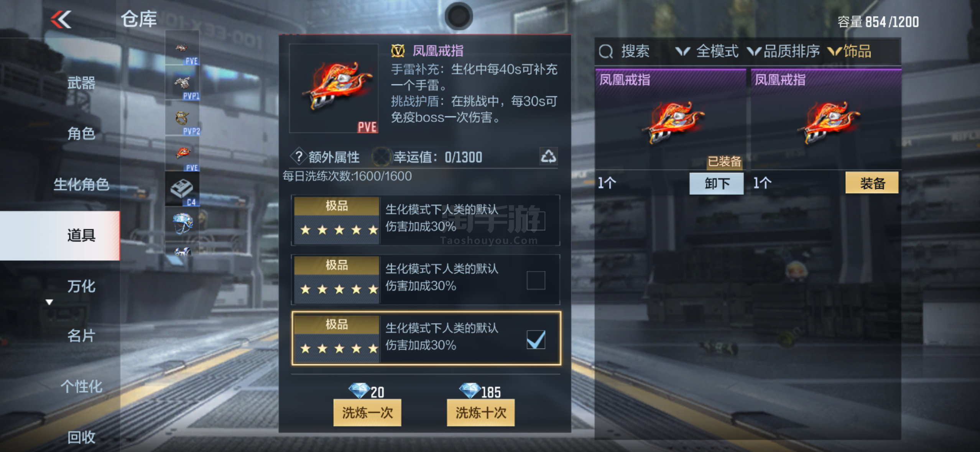Tap the red back arrow icon
The height and width of the screenshot is (452, 980).
pyautogui.click(x=61, y=20)
